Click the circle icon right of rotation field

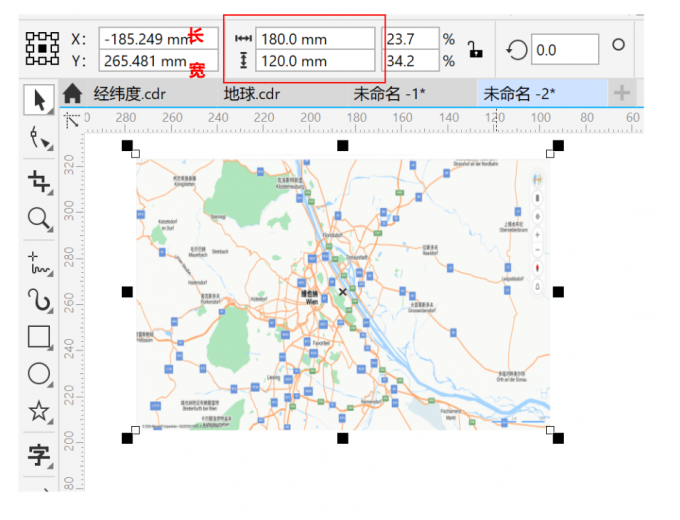coord(618,44)
